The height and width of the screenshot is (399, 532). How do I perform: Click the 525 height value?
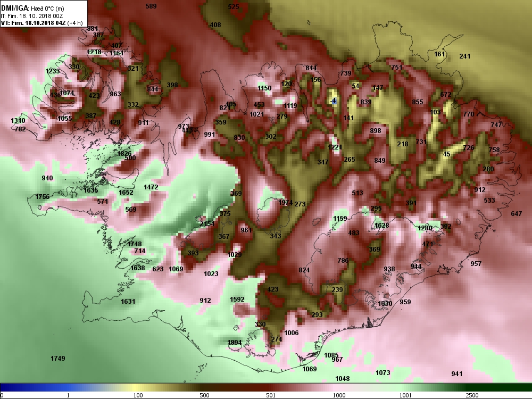tap(234, 6)
